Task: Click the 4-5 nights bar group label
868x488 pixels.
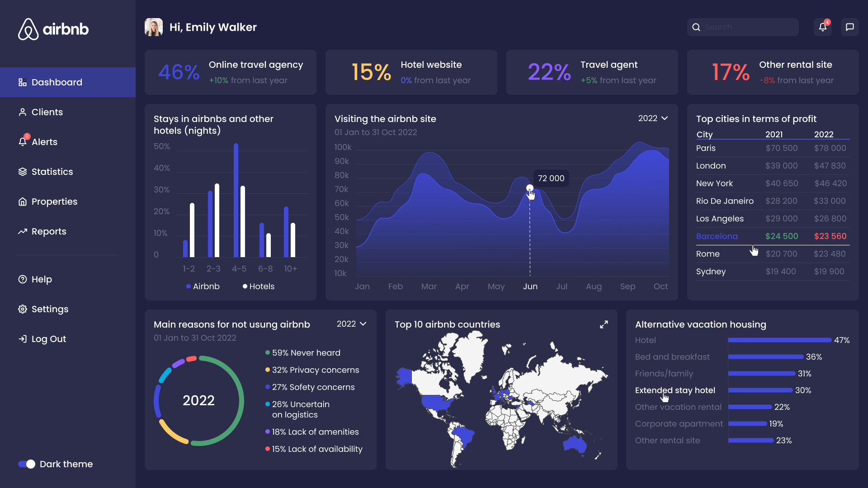Action: pos(239,269)
